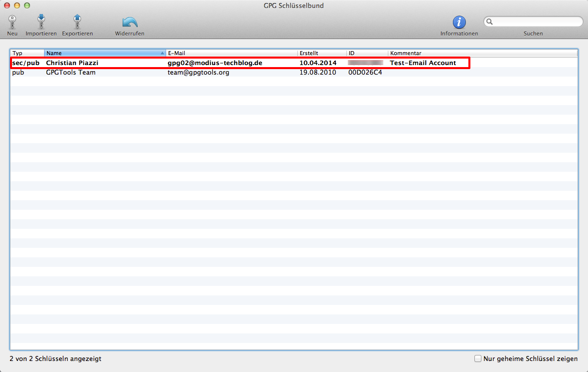The height and width of the screenshot is (372, 588).
Task: Click key ID 00D026C4
Action: (x=365, y=73)
